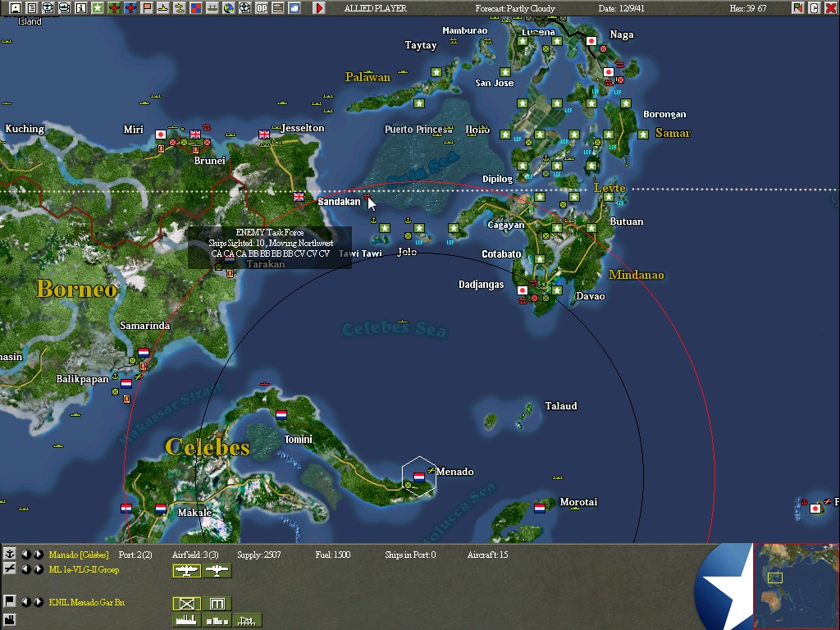Click the green star base at Samar
The width and height of the screenshot is (840, 630).
tap(643, 134)
